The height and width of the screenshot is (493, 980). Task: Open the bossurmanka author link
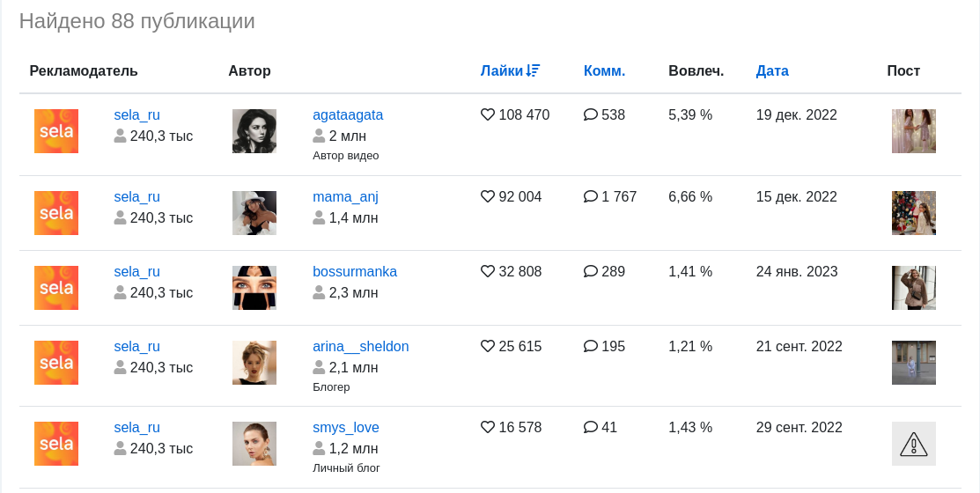(x=354, y=272)
